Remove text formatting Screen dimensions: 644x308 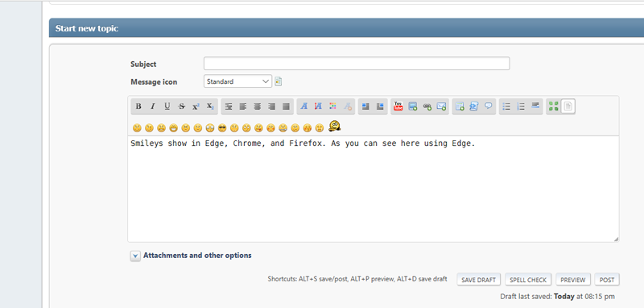tap(348, 106)
